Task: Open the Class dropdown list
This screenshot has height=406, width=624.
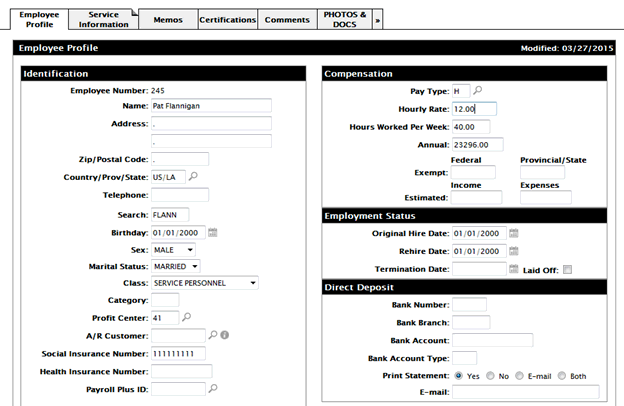Action: coord(205,283)
